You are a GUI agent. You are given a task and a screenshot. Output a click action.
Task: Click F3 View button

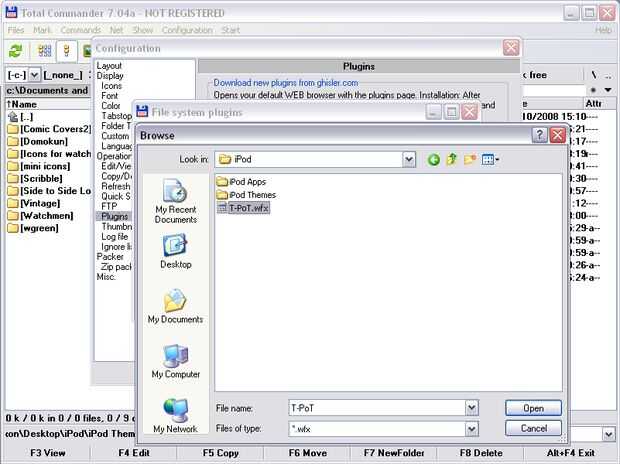point(48,453)
